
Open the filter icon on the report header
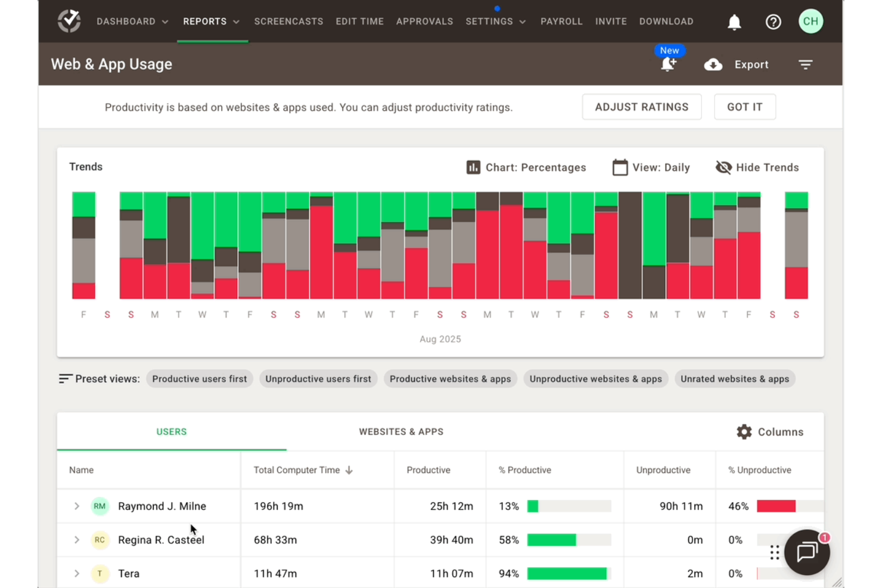805,64
